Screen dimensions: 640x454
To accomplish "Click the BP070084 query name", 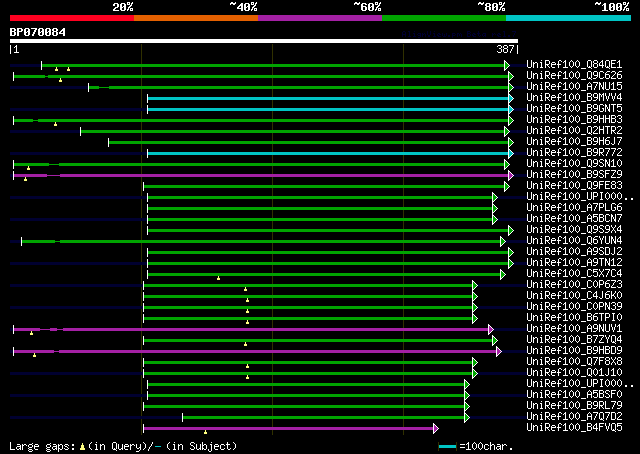I will pos(38,32).
